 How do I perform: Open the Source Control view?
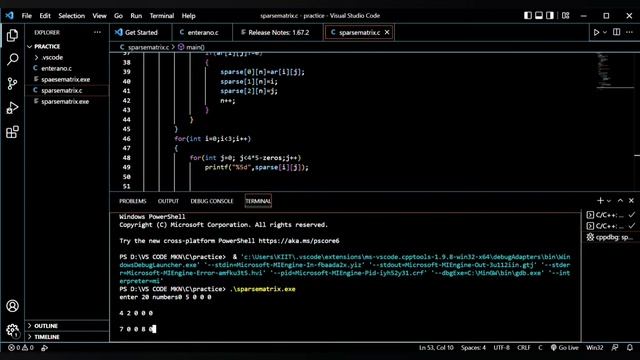pyautogui.click(x=12, y=84)
